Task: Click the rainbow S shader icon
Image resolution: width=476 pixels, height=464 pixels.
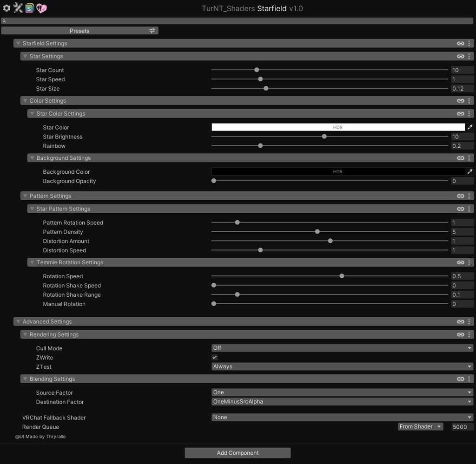Action: (29, 7)
